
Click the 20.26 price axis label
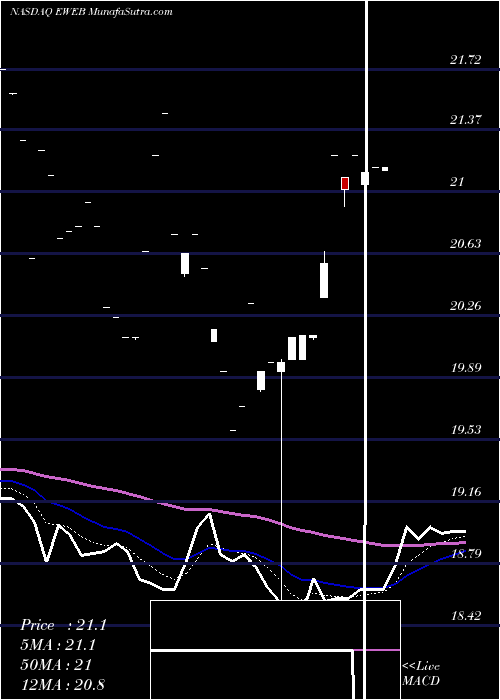466,306
